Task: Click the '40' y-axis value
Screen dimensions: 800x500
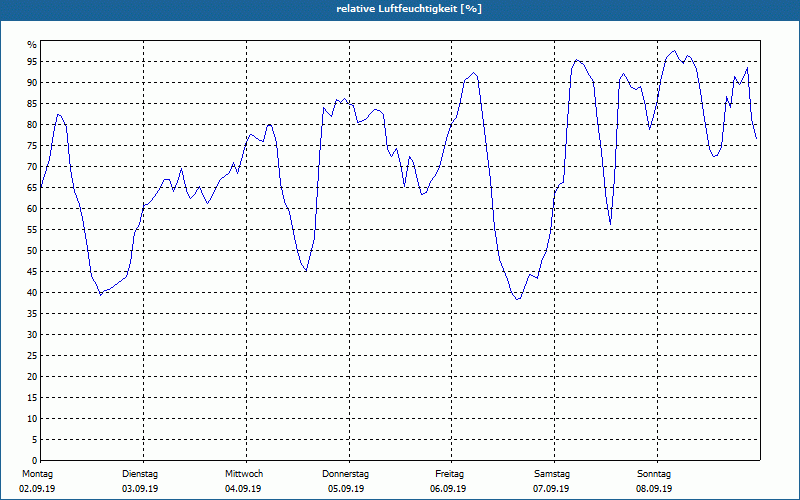Action: tap(32, 293)
